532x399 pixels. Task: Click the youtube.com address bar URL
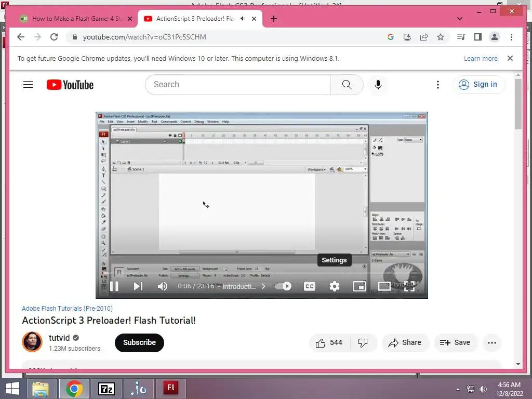144,37
